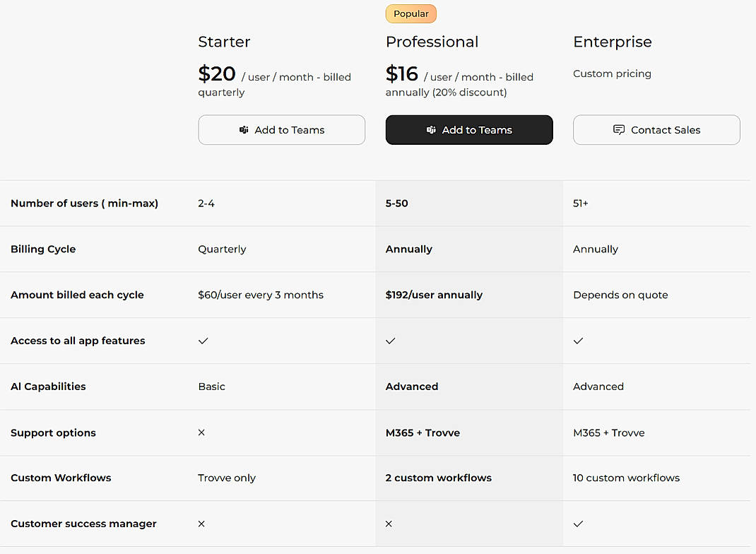Viewport: 756px width, 554px height.
Task: Click the Teams icon inside Professional's dark button
Action: coord(431,130)
